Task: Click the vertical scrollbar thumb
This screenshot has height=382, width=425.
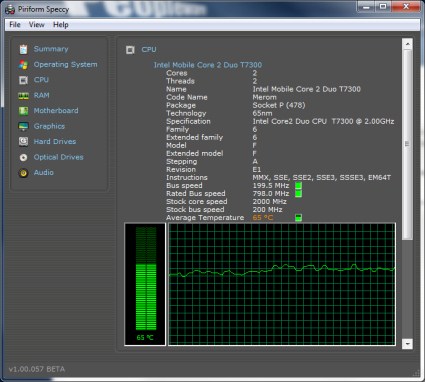Action: (x=407, y=144)
